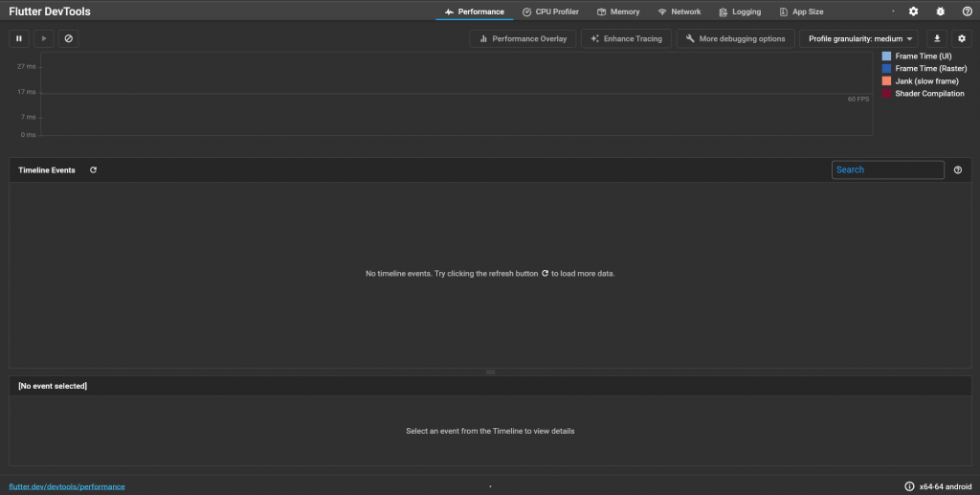Open Enhance Tracing options

[626, 38]
